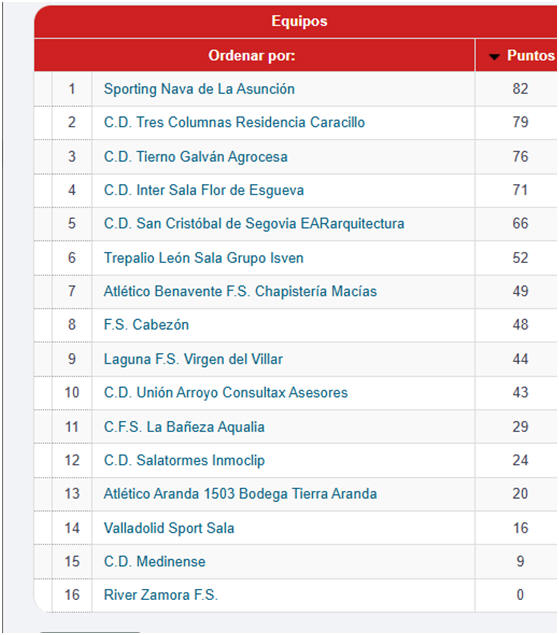Click the descending arrow beside Puntos

pos(494,57)
